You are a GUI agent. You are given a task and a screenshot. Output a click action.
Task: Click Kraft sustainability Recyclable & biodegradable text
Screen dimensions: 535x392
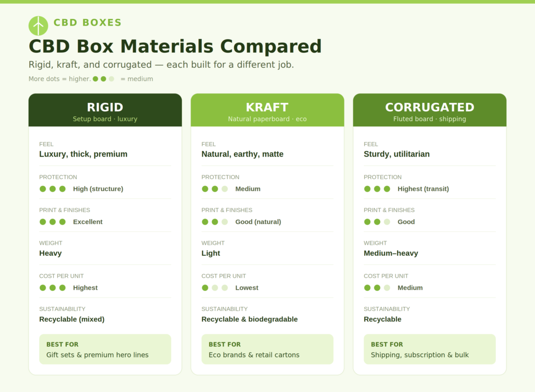[249, 319]
